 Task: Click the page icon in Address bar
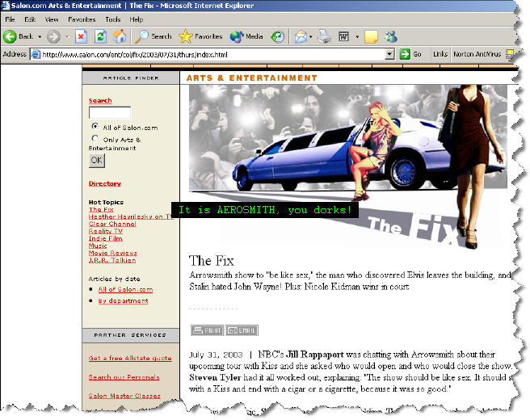pos(36,54)
